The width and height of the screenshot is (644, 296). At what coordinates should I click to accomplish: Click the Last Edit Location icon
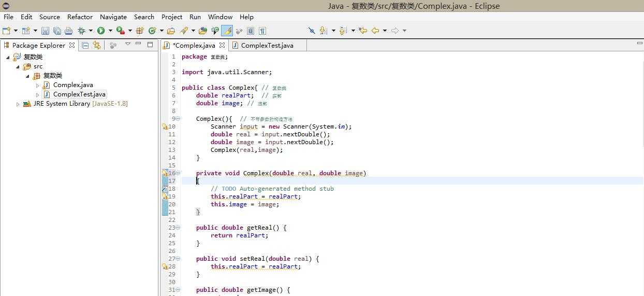point(363,31)
